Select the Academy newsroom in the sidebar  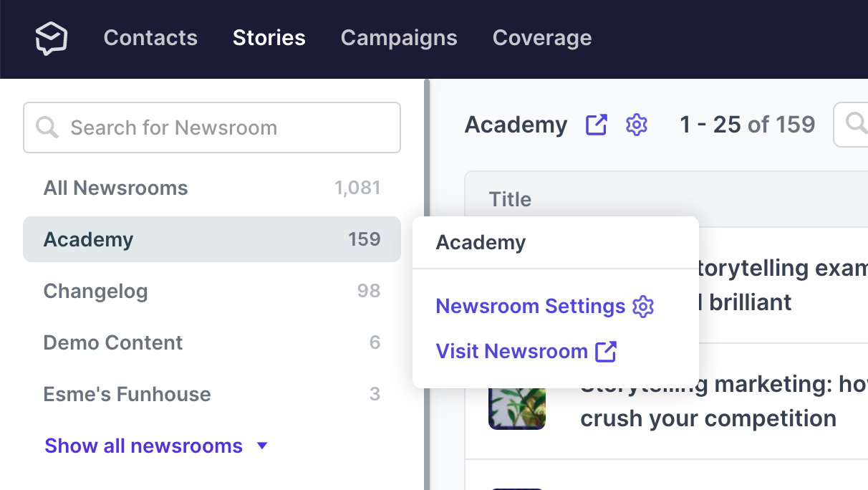point(212,239)
